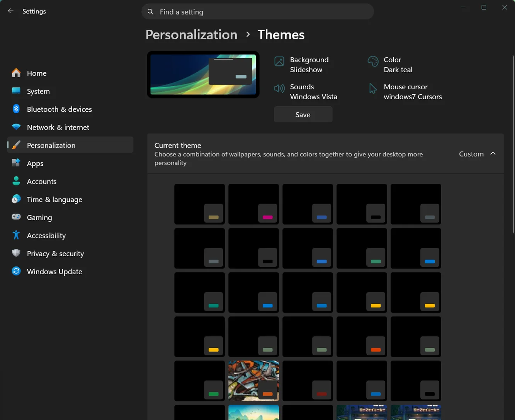Click the Background picture icon

pyautogui.click(x=279, y=61)
